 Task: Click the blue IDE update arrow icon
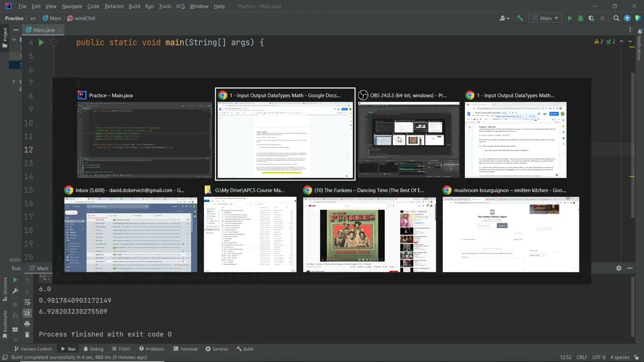pyautogui.click(x=627, y=18)
